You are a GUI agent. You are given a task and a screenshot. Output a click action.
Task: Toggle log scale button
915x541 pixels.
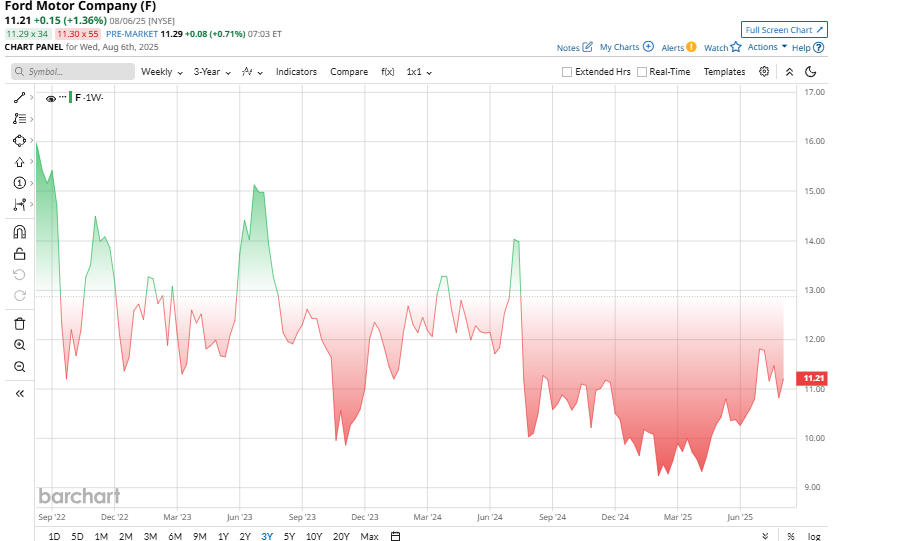tap(814, 536)
